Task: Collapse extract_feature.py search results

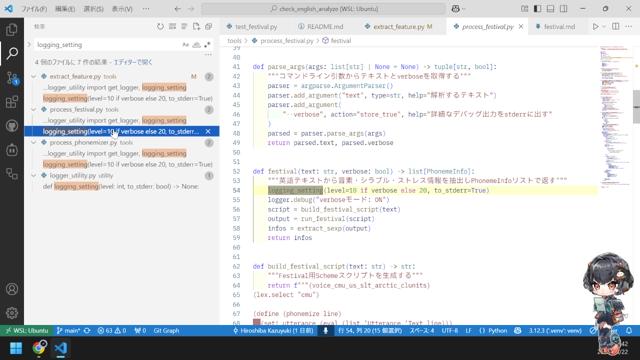Action: 34,76
